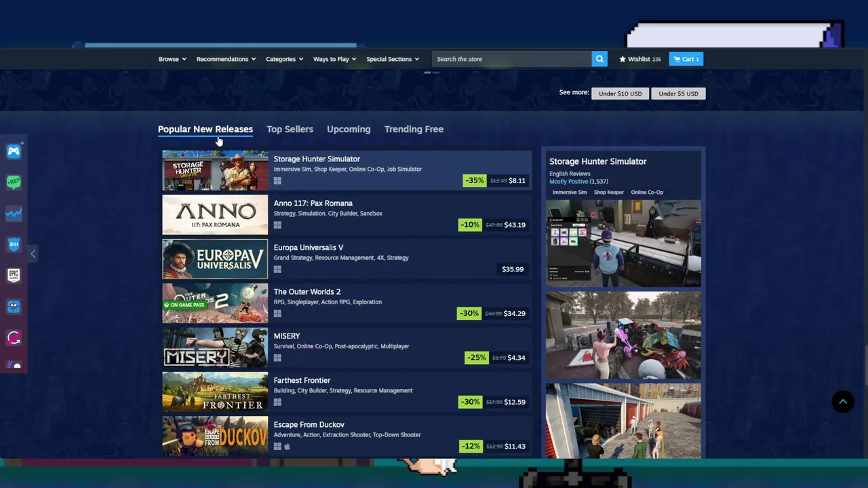Image resolution: width=868 pixels, height=488 pixels.
Task: Click Windows icon on Anno 117 row
Action: tap(277, 225)
